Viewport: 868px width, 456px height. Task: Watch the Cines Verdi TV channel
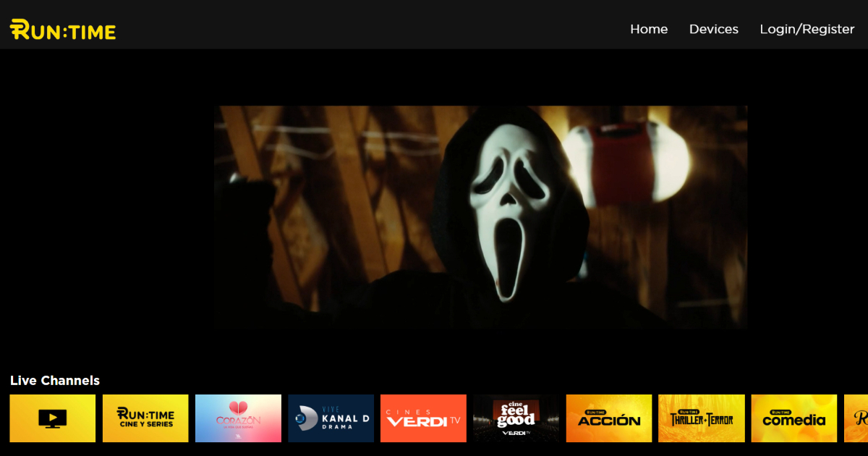tap(423, 418)
